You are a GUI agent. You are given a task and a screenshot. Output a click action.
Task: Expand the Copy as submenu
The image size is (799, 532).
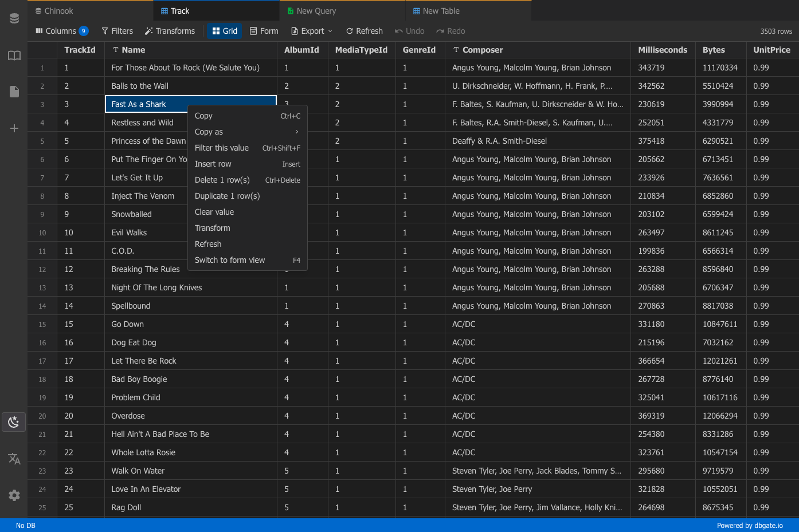coord(248,132)
